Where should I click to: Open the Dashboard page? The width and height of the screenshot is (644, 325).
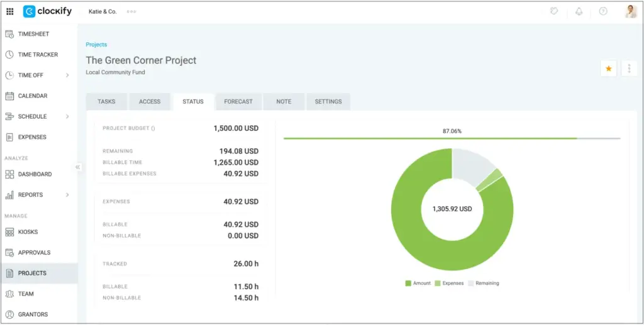pyautogui.click(x=35, y=174)
